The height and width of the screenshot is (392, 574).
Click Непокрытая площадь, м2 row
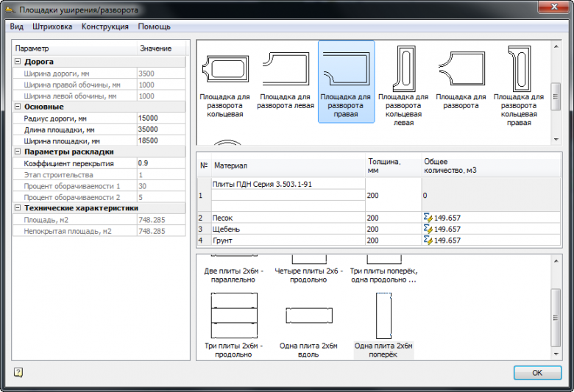tap(99, 231)
